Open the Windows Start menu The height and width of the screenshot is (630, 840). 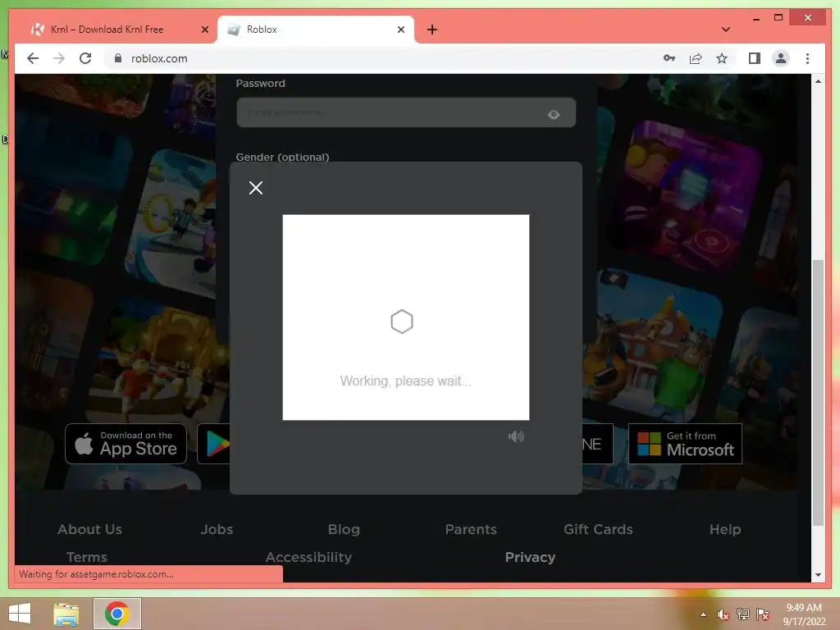(x=20, y=614)
